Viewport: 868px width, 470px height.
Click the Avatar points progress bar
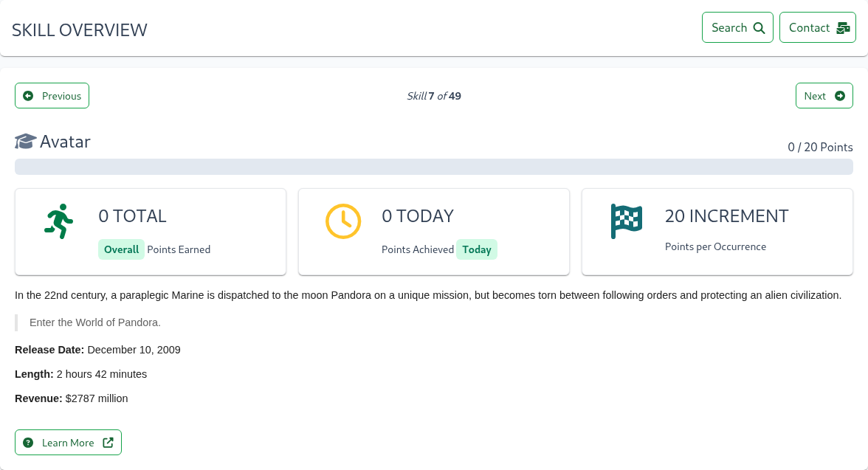pyautogui.click(x=434, y=167)
